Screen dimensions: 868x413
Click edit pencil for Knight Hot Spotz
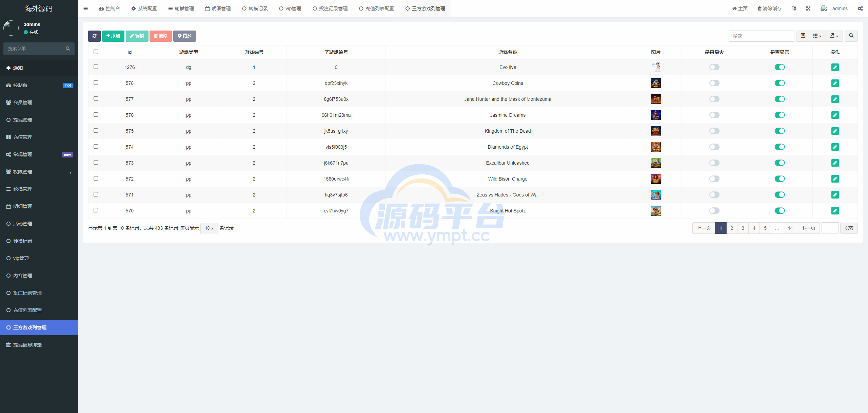click(x=835, y=211)
